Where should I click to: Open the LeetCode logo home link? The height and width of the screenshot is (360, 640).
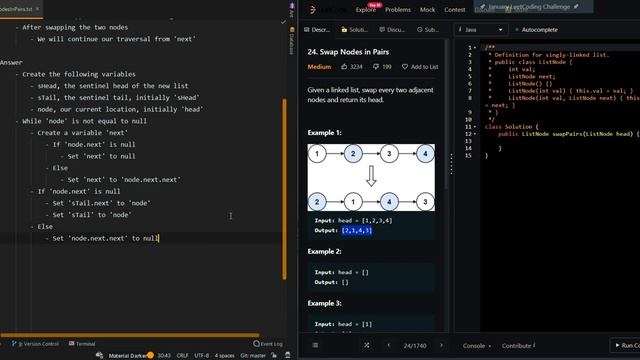313,9
